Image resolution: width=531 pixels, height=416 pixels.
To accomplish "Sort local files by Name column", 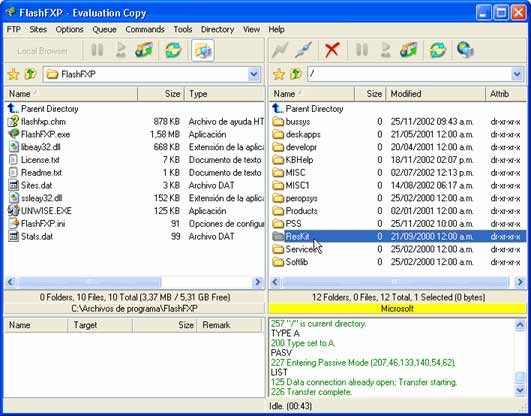I will coord(71,94).
